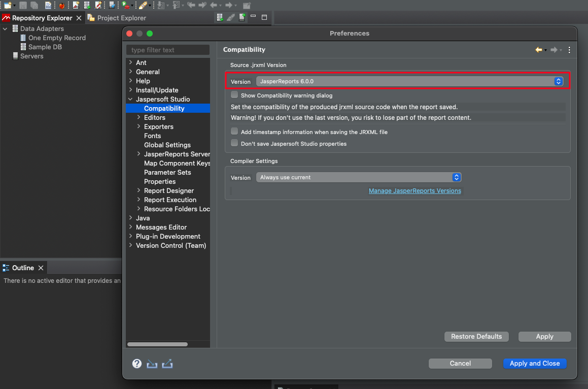Click the next annotation toolbar icon
This screenshot has height=389, width=588.
[161, 5]
